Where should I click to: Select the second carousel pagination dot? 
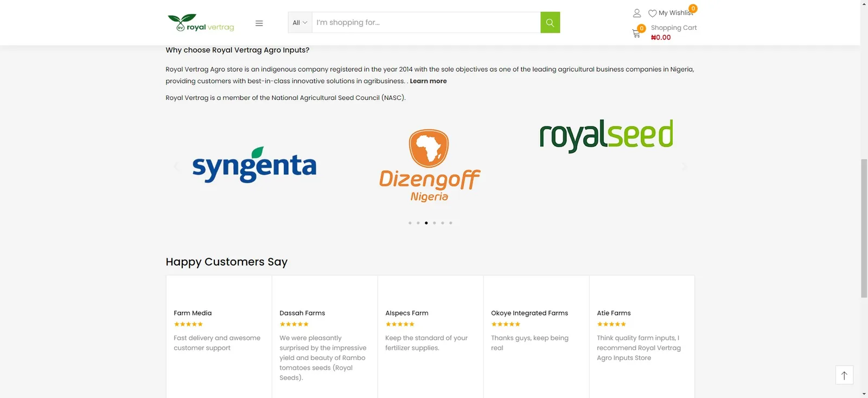tap(418, 223)
